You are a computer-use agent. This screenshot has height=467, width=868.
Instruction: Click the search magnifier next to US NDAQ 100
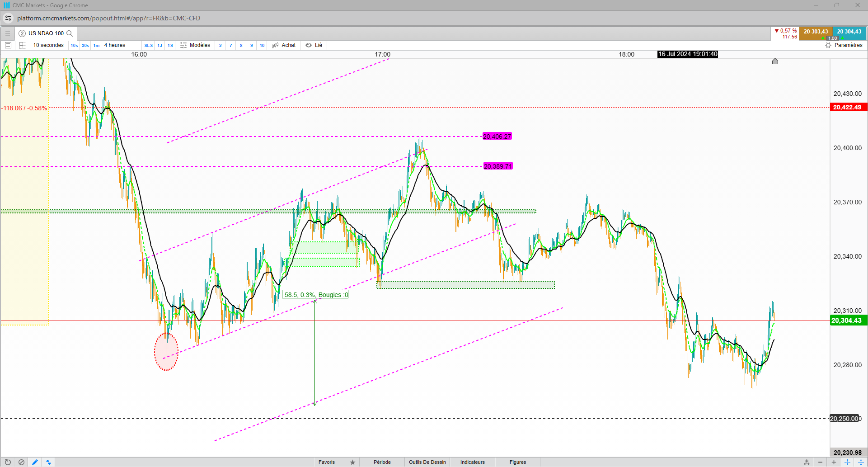point(70,33)
